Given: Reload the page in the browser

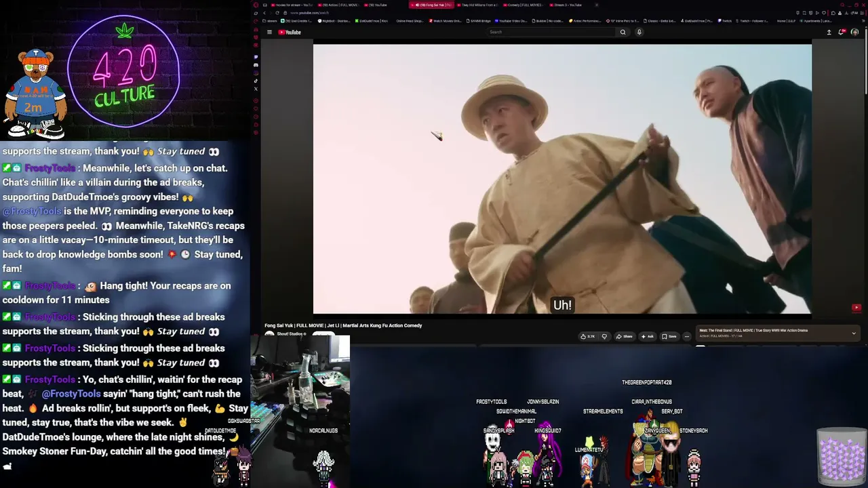Looking at the screenshot, I should 277,13.
